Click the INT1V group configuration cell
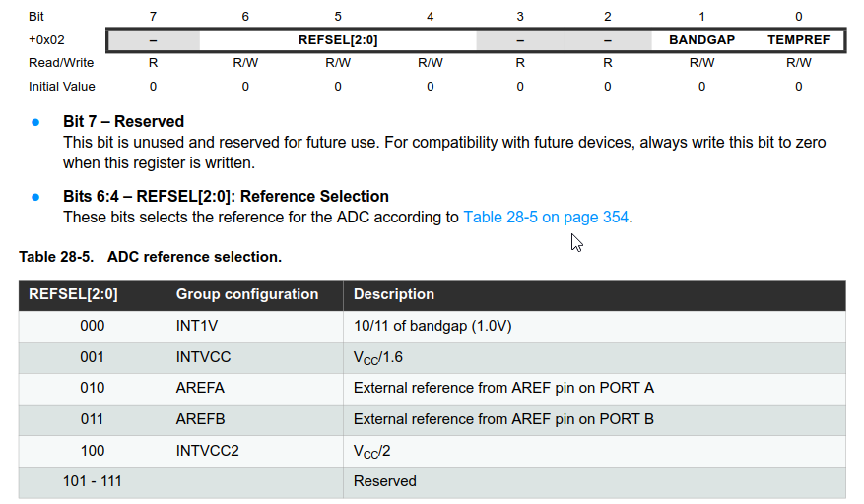This screenshot has height=504, width=864. (254, 326)
